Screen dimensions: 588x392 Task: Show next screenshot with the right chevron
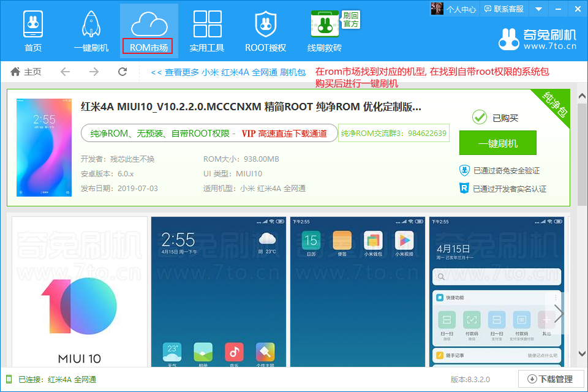559,314
